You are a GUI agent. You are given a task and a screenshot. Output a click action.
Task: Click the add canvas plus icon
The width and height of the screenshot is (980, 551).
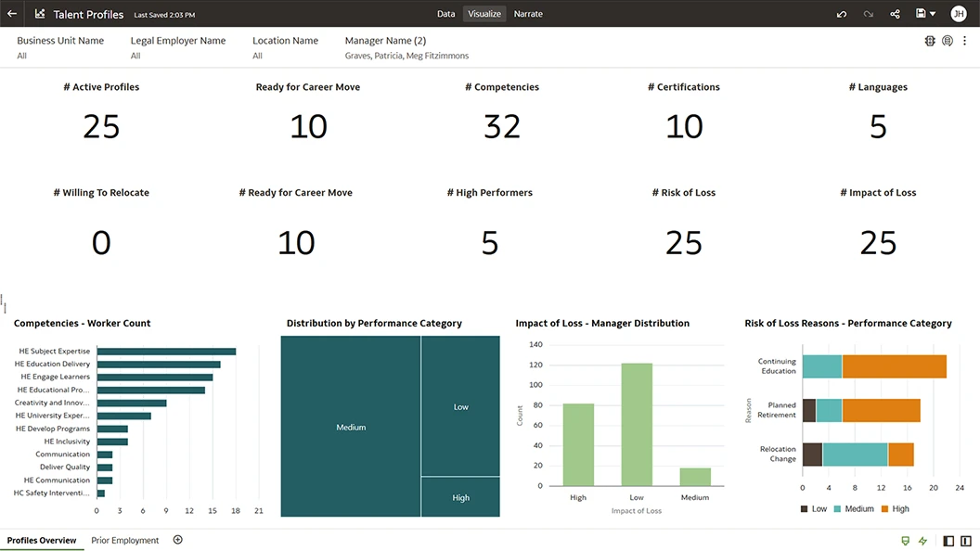pyautogui.click(x=178, y=540)
